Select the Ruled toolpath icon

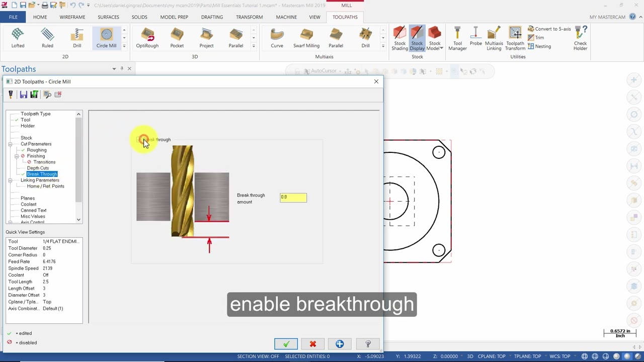(47, 38)
